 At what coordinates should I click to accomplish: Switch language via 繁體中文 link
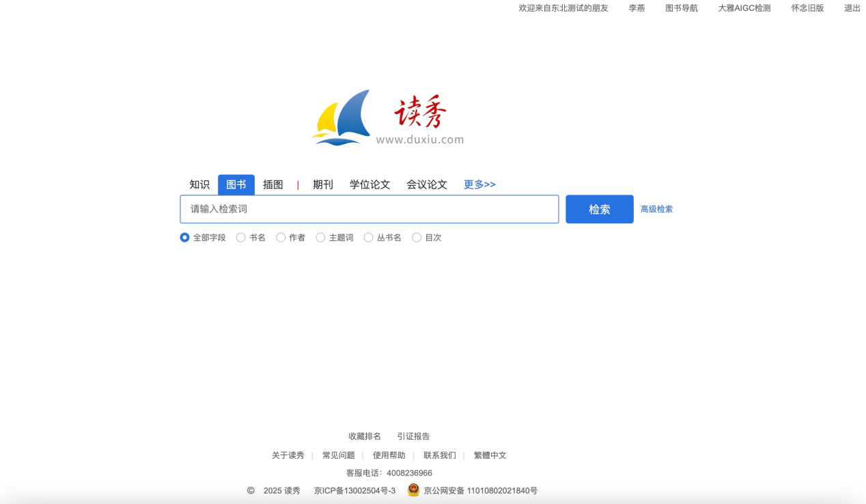tap(490, 456)
